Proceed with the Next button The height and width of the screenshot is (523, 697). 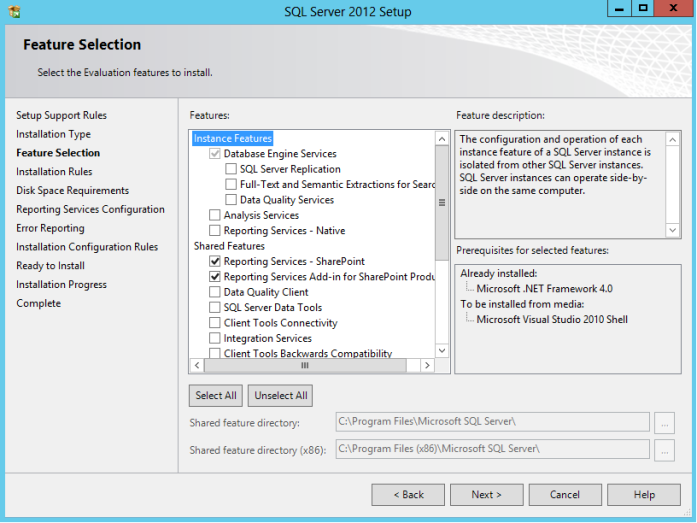click(486, 495)
